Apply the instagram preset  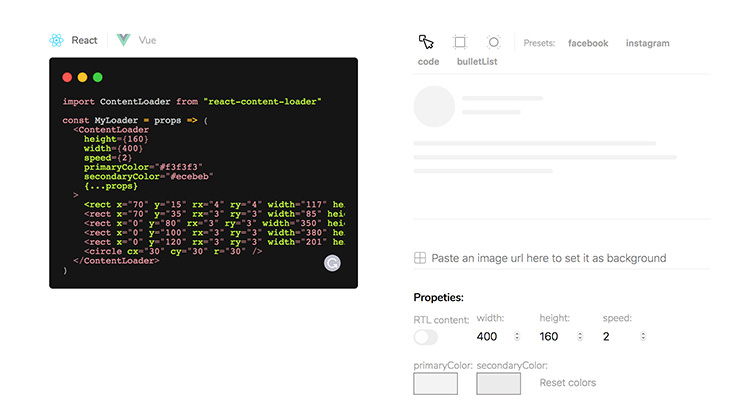tap(647, 43)
